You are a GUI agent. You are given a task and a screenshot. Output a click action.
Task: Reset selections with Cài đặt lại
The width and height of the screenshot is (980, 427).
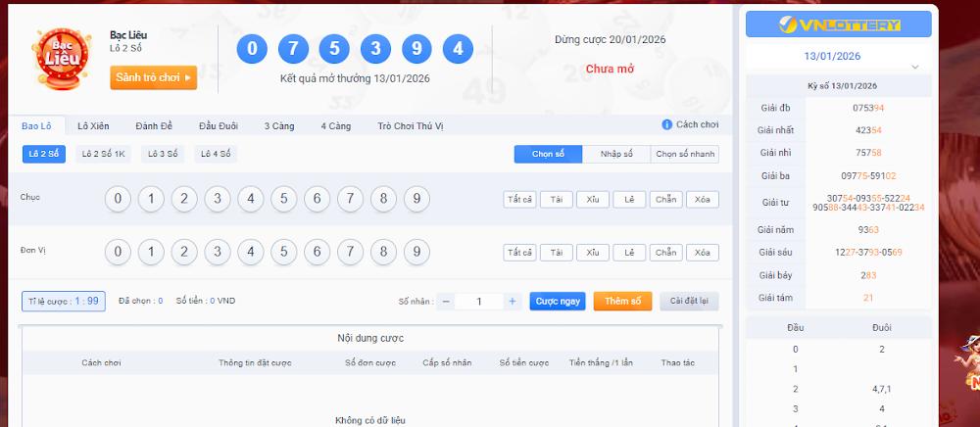689,302
